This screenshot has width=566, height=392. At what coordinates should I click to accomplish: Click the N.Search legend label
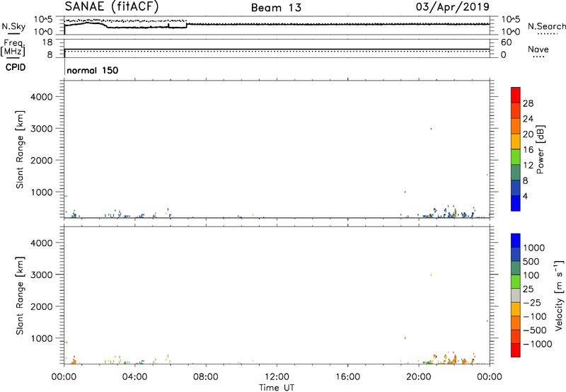(546, 26)
